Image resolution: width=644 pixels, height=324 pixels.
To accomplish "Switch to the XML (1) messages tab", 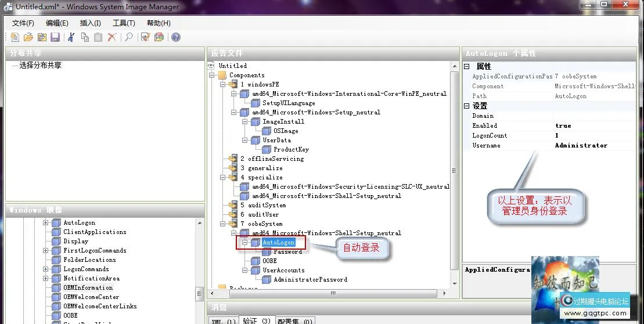I will pos(222,321).
